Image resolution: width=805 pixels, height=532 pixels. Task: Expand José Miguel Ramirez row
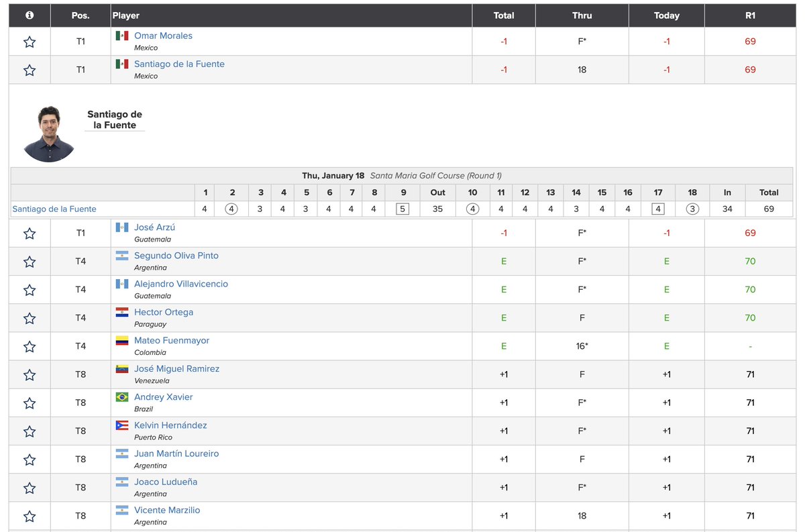176,369
